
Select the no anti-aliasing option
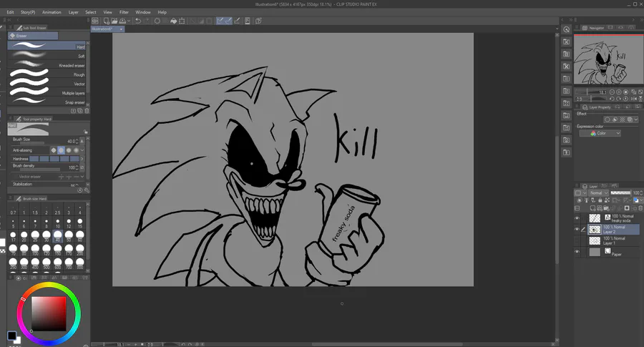click(x=54, y=150)
